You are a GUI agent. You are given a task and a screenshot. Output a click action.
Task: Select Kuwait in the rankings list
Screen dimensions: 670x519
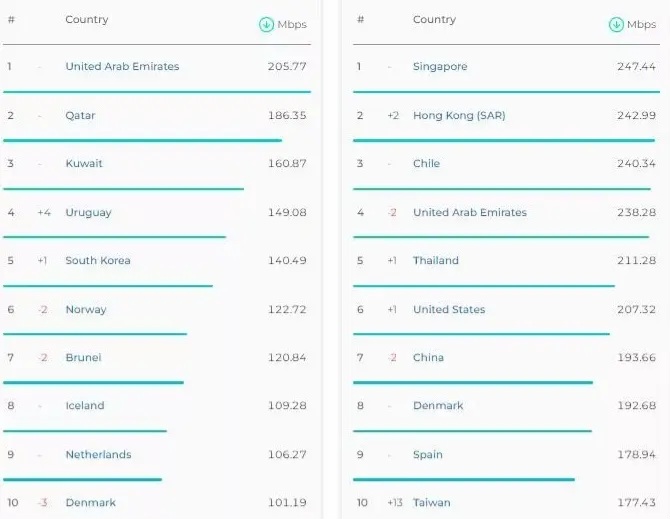[84, 164]
